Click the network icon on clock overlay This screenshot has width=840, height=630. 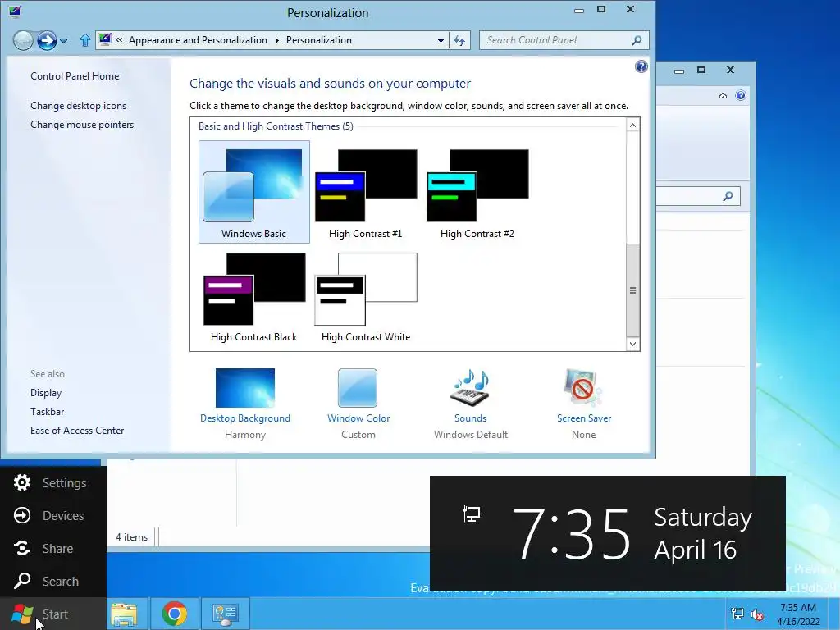[472, 514]
